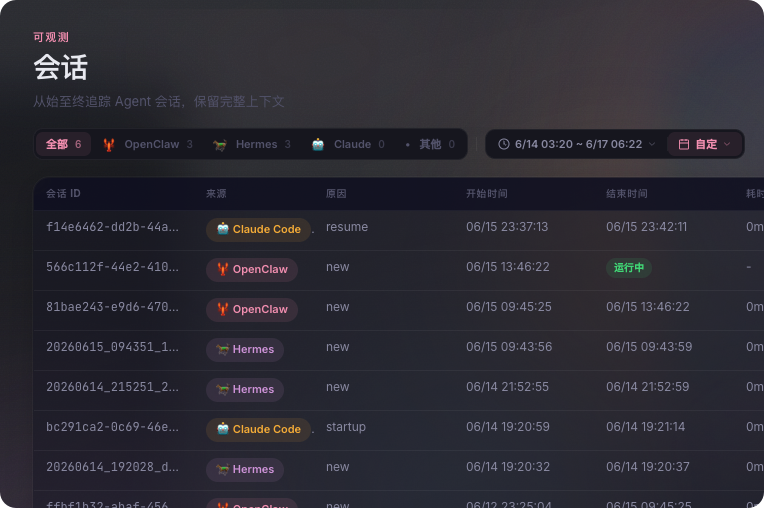Sort by 来源 column header

point(216,193)
